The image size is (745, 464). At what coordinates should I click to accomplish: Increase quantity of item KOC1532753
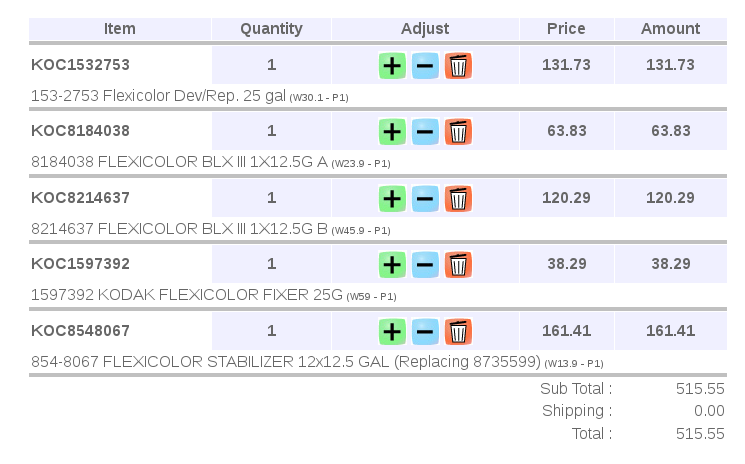click(x=392, y=66)
